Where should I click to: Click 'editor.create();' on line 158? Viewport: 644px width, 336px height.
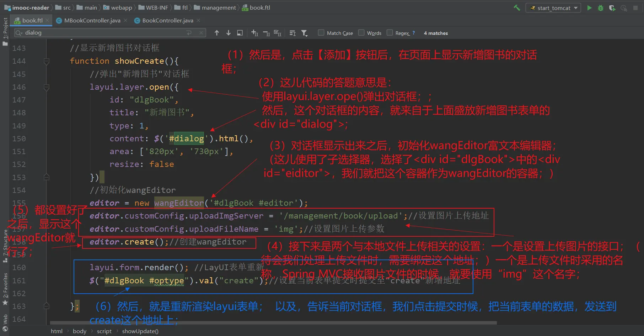tap(129, 242)
